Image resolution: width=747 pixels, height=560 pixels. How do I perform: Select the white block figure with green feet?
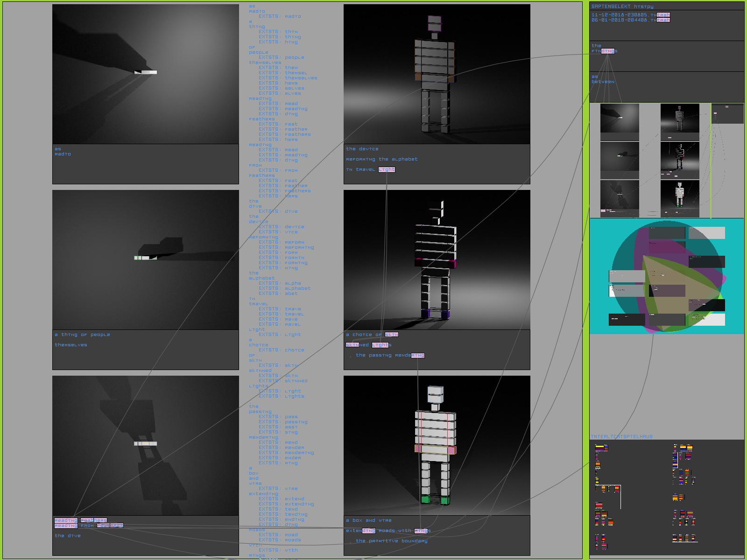pos(437,445)
